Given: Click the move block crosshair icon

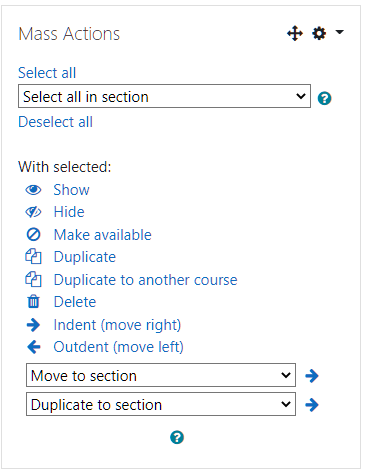Looking at the screenshot, I should click(x=295, y=33).
